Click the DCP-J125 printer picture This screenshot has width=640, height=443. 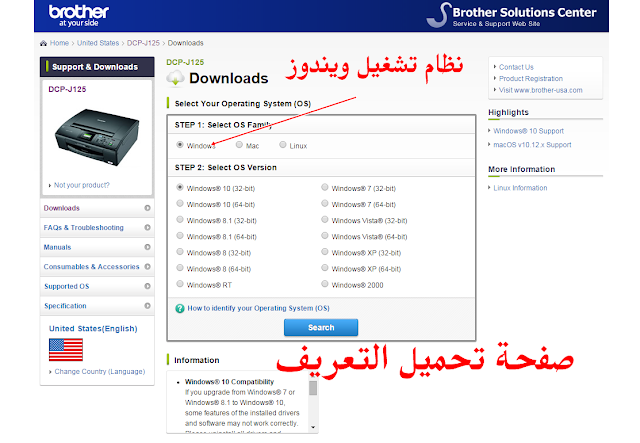pyautogui.click(x=97, y=137)
